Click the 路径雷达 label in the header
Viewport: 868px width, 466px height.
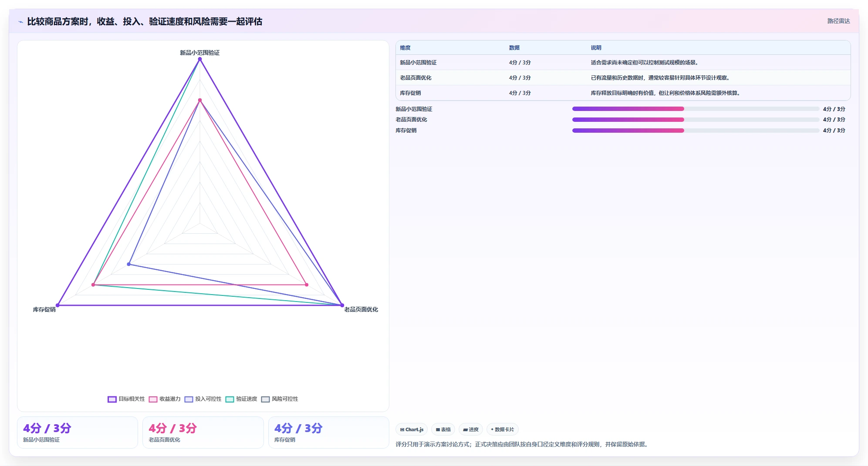(838, 21)
